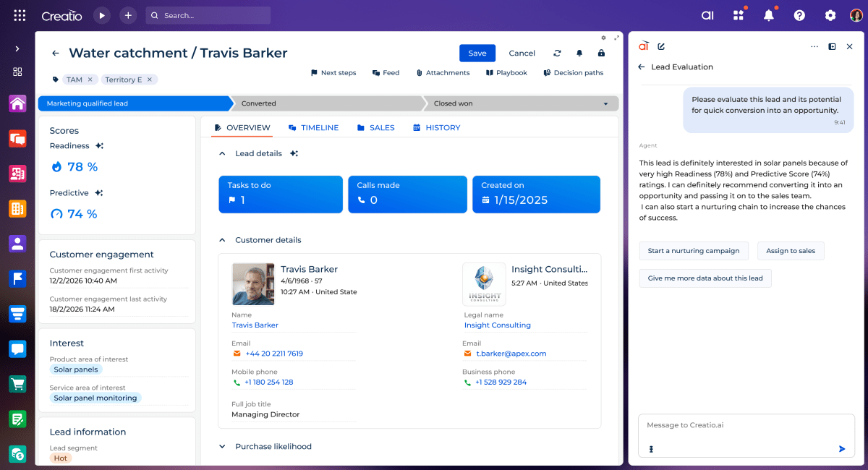Expand the left sidebar navigation panel
The height and width of the screenshot is (470, 868).
[x=17, y=48]
